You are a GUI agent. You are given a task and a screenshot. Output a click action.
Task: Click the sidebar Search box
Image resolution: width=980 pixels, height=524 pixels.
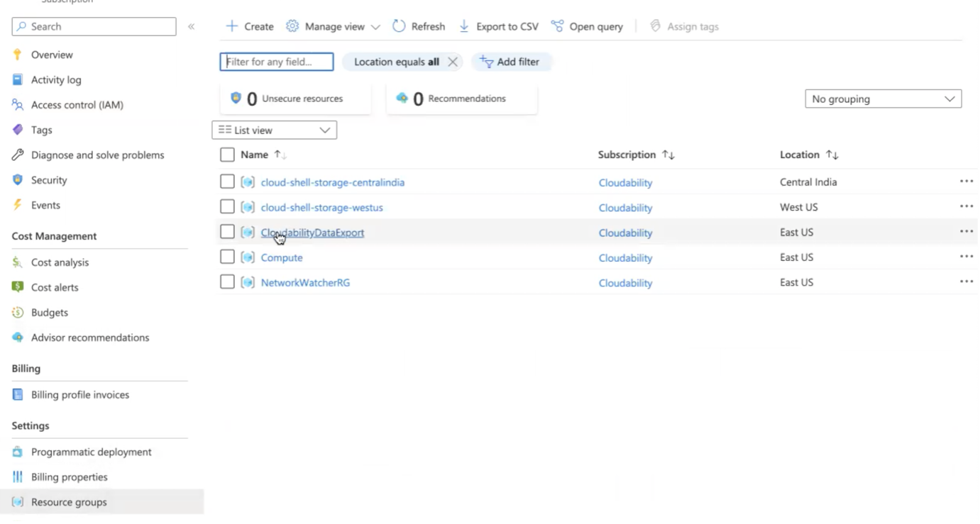(94, 26)
